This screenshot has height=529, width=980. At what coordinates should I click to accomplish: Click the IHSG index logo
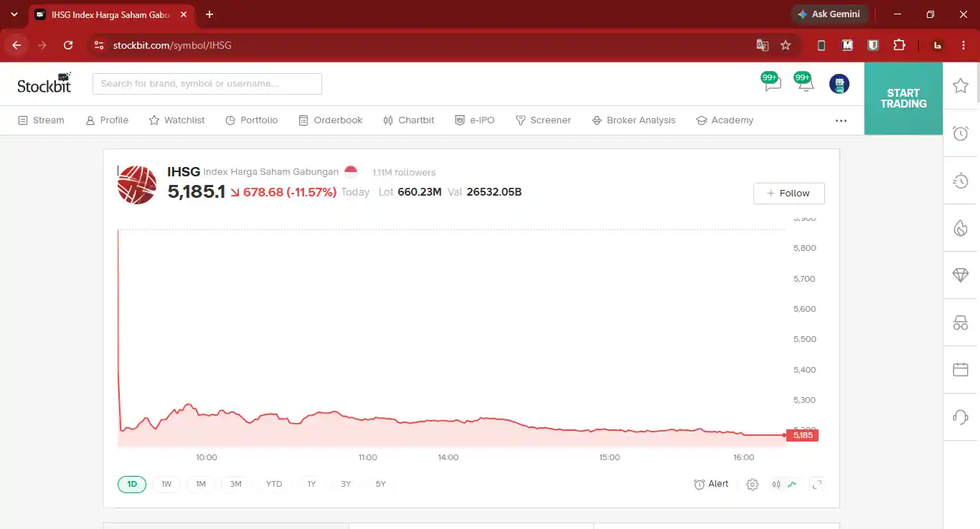point(136,185)
